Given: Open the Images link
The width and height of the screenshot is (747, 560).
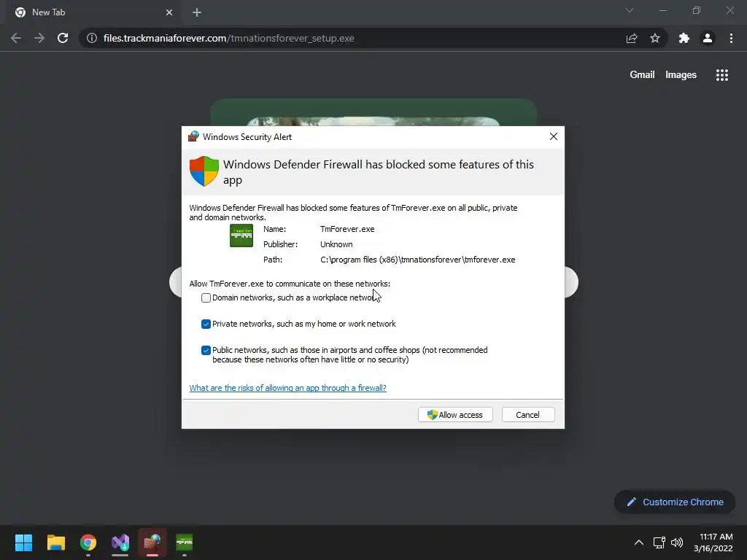Looking at the screenshot, I should coord(681,75).
